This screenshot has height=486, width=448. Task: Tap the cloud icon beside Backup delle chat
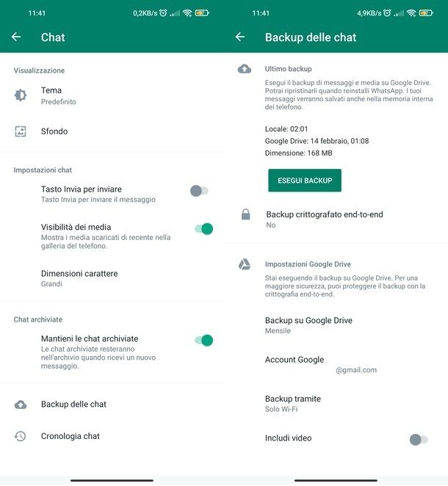tap(21, 405)
